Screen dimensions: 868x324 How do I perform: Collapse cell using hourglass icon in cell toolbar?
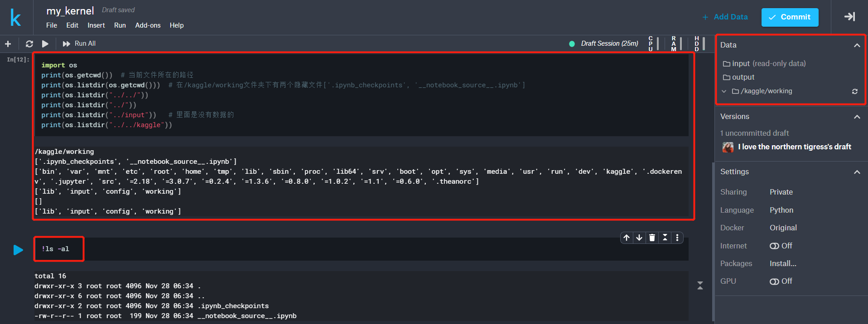click(665, 238)
